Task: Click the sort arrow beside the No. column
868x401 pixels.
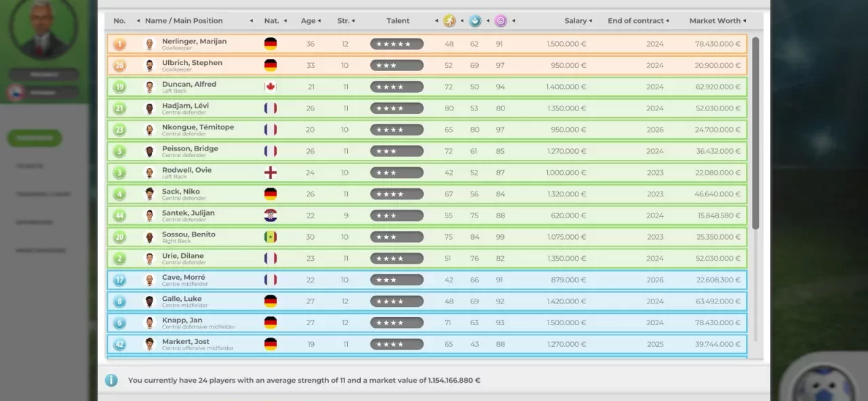Action: 138,21
